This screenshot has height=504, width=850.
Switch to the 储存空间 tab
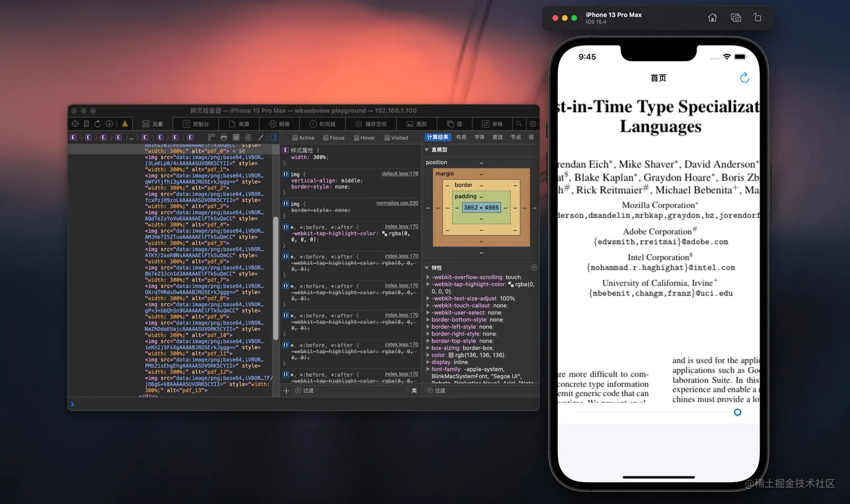point(371,124)
